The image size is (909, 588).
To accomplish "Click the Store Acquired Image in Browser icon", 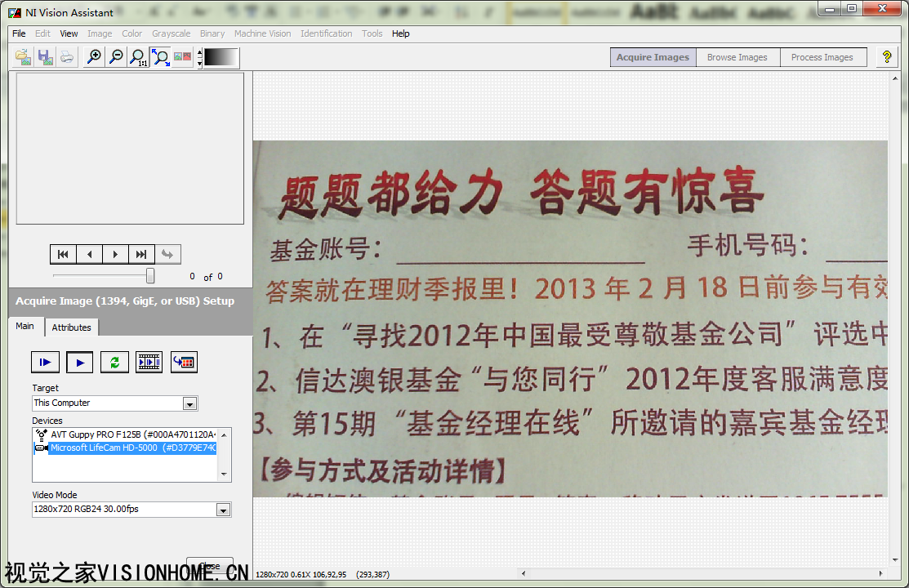I will pos(184,363).
